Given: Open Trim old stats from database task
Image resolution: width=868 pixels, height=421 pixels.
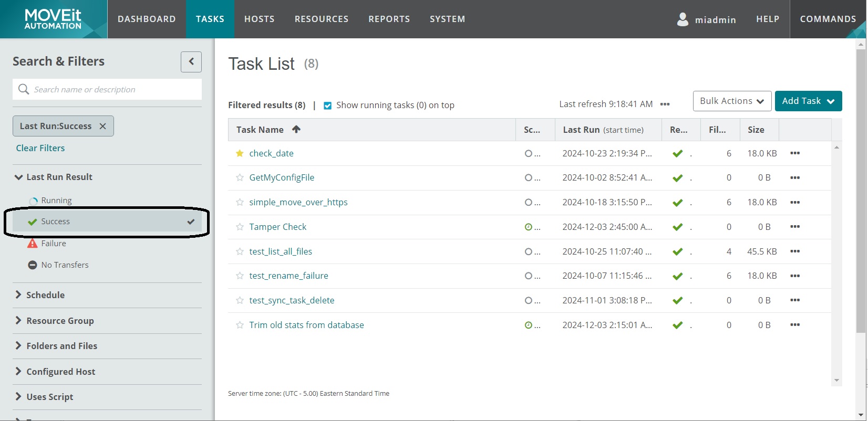Looking at the screenshot, I should tap(306, 325).
